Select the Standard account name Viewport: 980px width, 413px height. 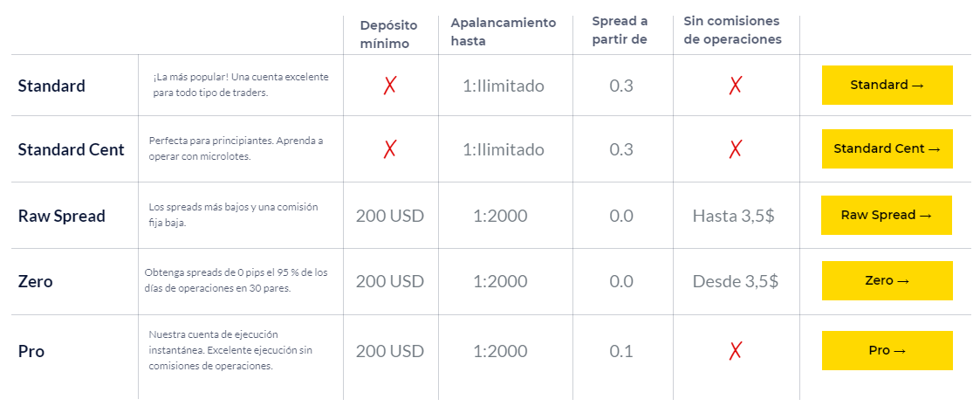pos(51,86)
